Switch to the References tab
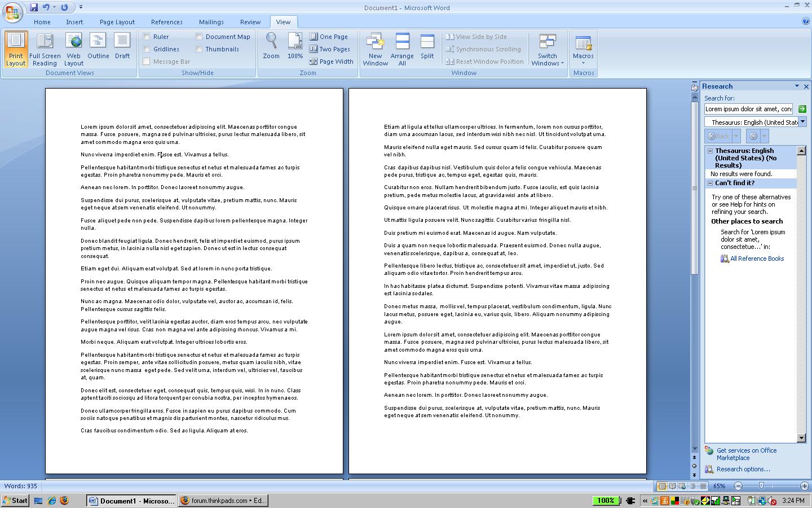 point(166,22)
